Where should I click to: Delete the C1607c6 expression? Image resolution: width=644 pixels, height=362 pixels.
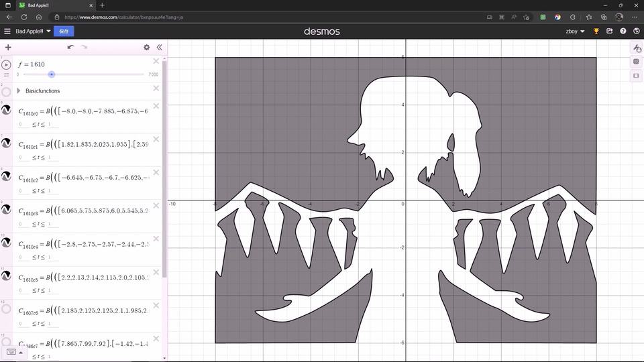point(156,306)
